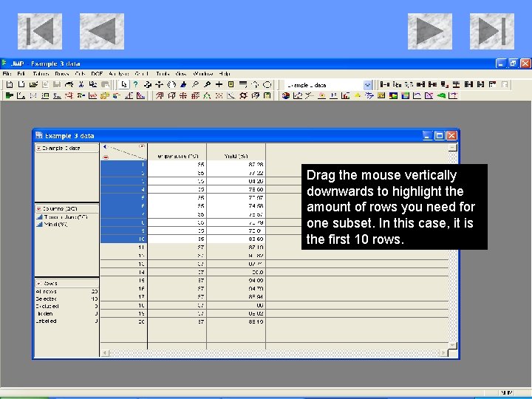The image size is (532, 399).
Task: Launch the Distribution platform icon
Action: pos(10,95)
